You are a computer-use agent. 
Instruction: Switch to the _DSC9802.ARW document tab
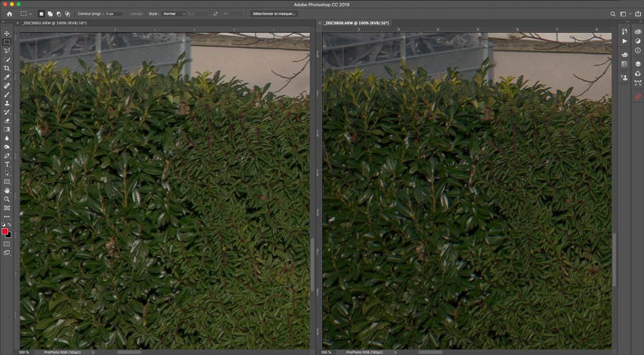pyautogui.click(x=54, y=23)
